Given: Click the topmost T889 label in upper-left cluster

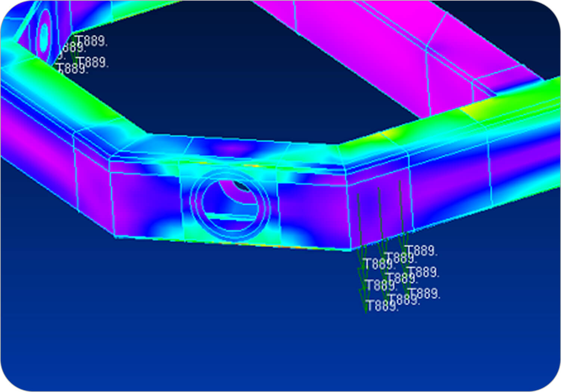Looking at the screenshot, I should 91,41.
